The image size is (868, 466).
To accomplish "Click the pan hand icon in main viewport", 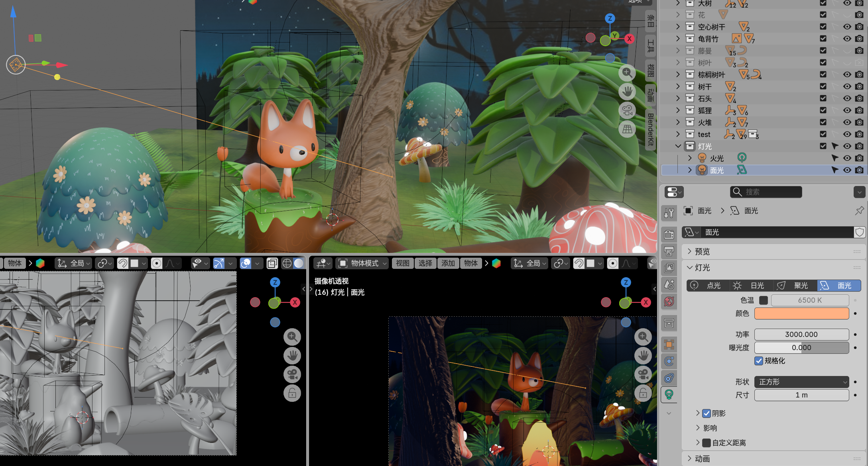I will tap(627, 92).
